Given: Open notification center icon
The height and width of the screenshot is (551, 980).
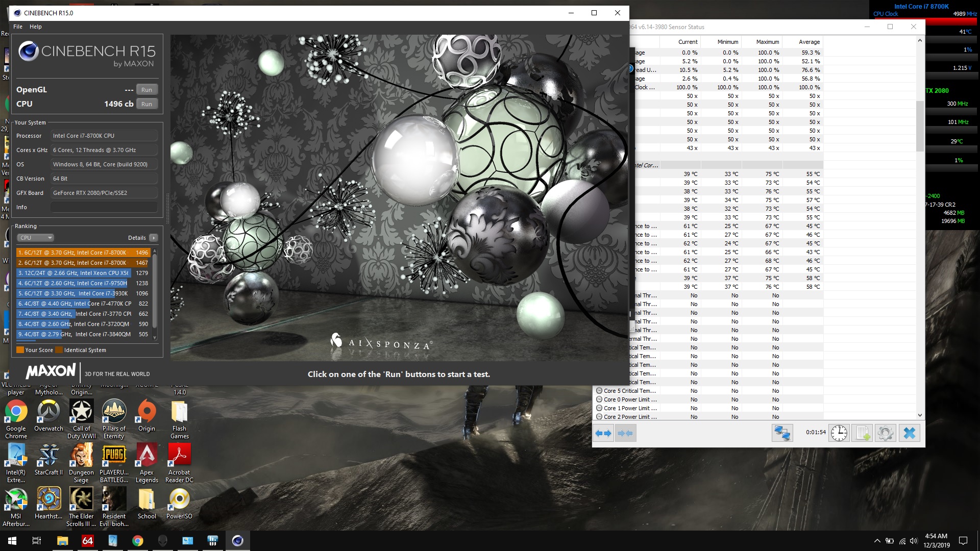Looking at the screenshot, I should point(963,541).
